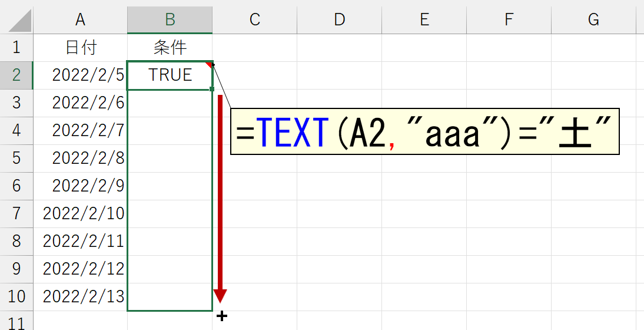Viewport: 644px width, 330px height.
Task: Select row 9 header
Action: (16, 269)
